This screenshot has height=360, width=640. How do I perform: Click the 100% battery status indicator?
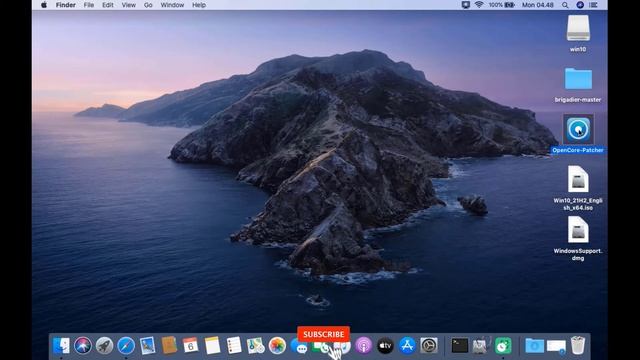coord(502,5)
